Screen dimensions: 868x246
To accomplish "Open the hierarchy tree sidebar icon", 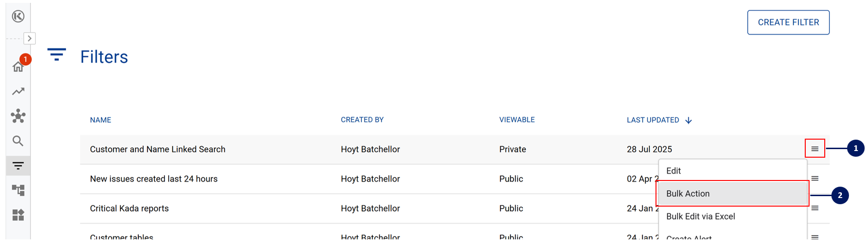I will (x=18, y=190).
